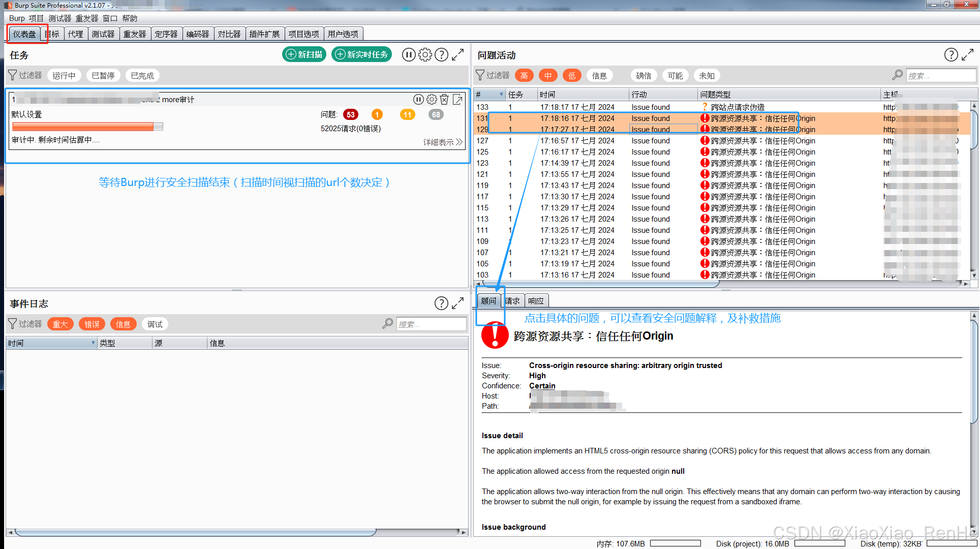Open help icon in Tasks panel header
Image resolution: width=980 pixels, height=549 pixels.
442,54
